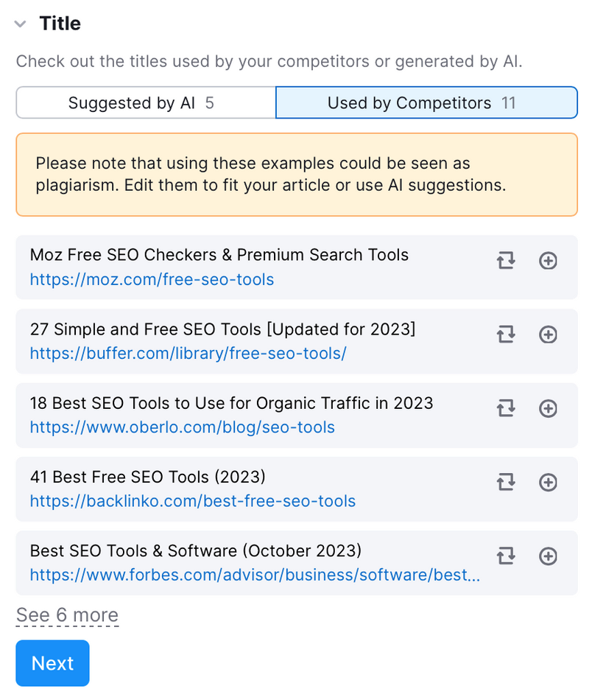589x700 pixels.
Task: Switch to Suggested by AI tab
Action: click(x=146, y=102)
